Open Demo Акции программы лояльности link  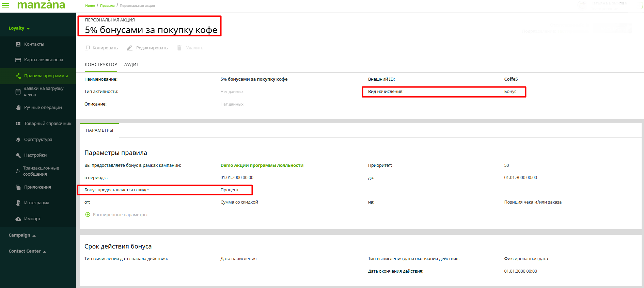pyautogui.click(x=262, y=165)
